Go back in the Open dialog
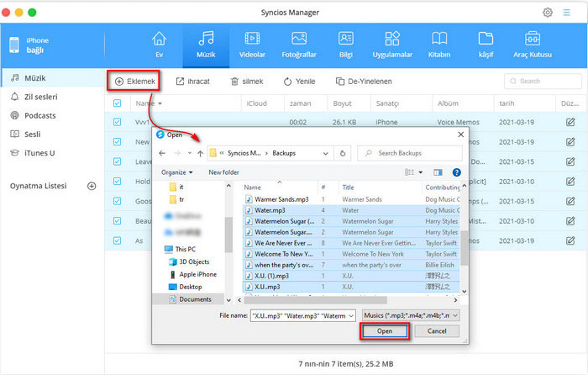This screenshot has width=588, height=375. click(161, 153)
